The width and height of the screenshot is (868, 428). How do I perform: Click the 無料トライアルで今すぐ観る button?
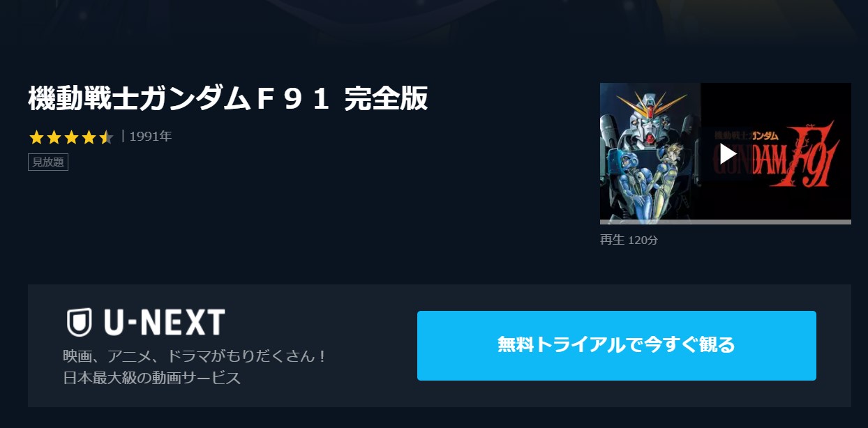coord(617,346)
